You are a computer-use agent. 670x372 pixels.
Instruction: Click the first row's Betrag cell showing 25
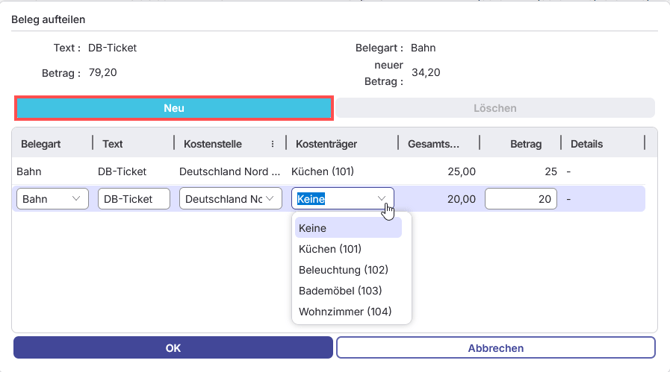[x=551, y=172]
